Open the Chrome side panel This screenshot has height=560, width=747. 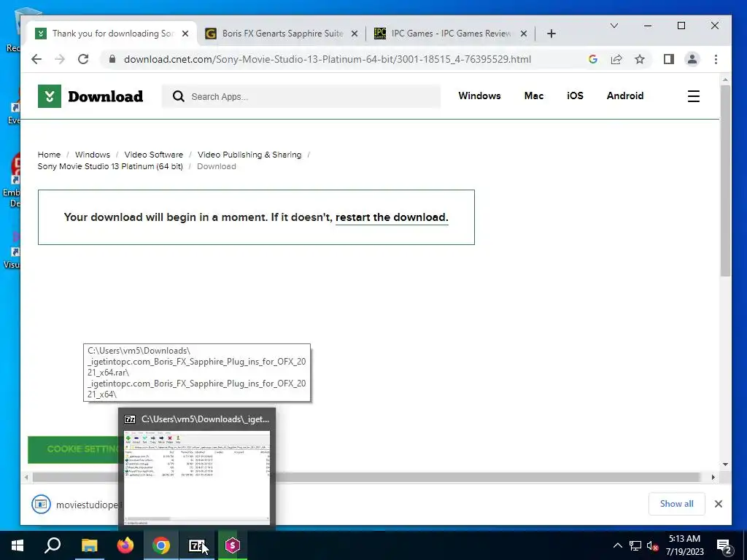coord(669,59)
